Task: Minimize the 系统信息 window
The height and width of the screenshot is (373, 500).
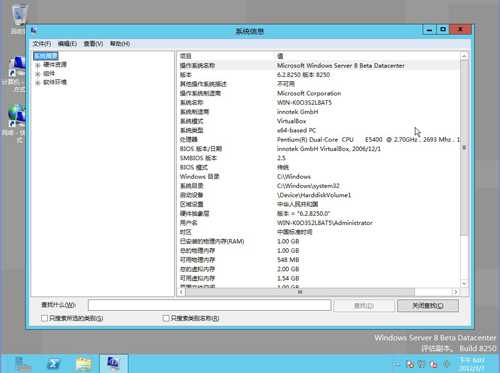Action: [429, 30]
